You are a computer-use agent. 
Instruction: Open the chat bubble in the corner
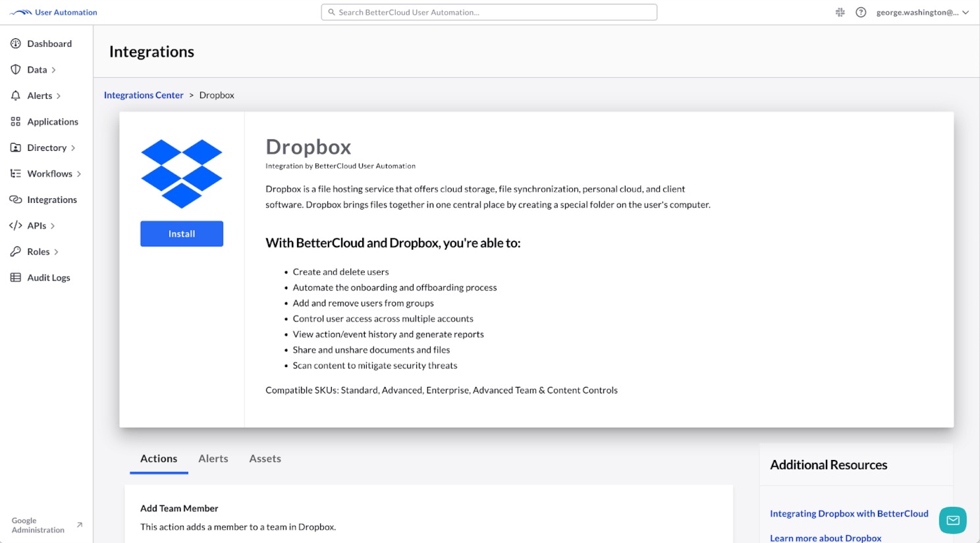pos(952,520)
